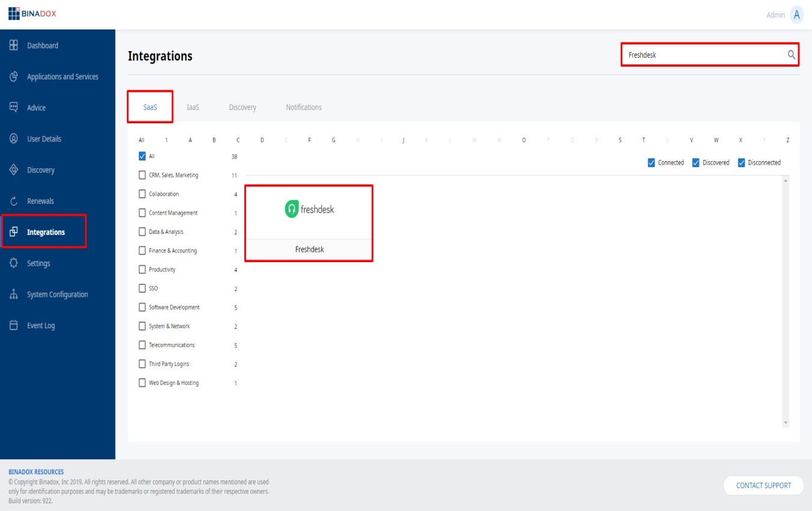
Task: Check the Software Development category
Action: click(143, 307)
